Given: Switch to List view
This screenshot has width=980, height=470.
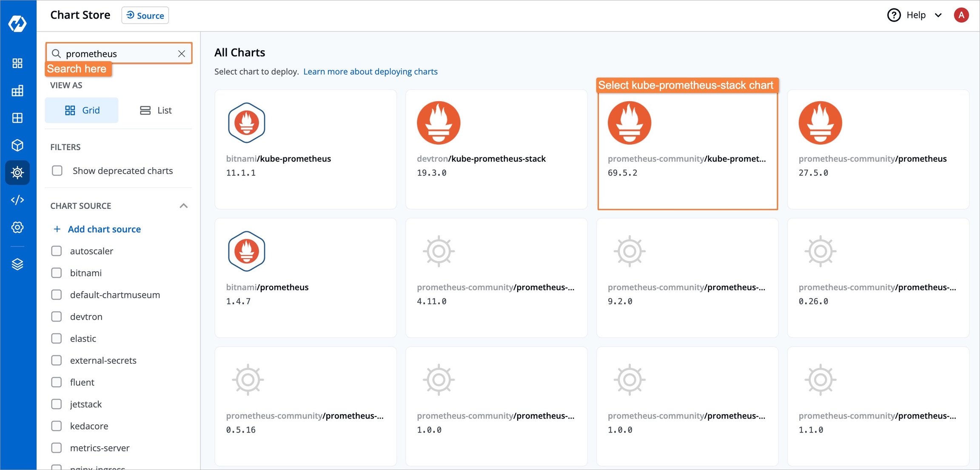Looking at the screenshot, I should click(x=156, y=110).
